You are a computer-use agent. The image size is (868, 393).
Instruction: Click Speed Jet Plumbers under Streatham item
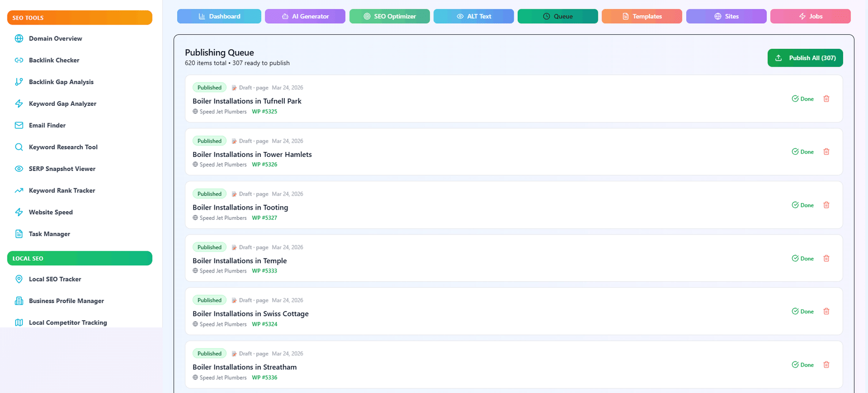[223, 378]
